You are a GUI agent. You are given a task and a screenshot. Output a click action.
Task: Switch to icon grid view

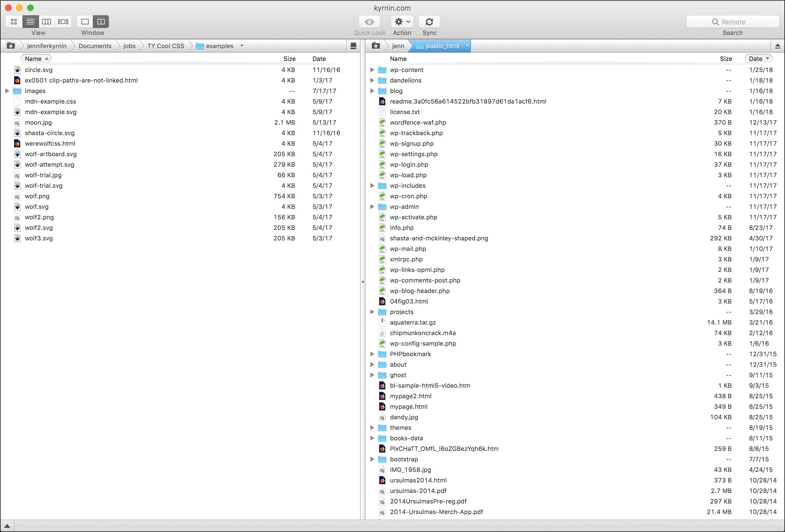pyautogui.click(x=14, y=21)
